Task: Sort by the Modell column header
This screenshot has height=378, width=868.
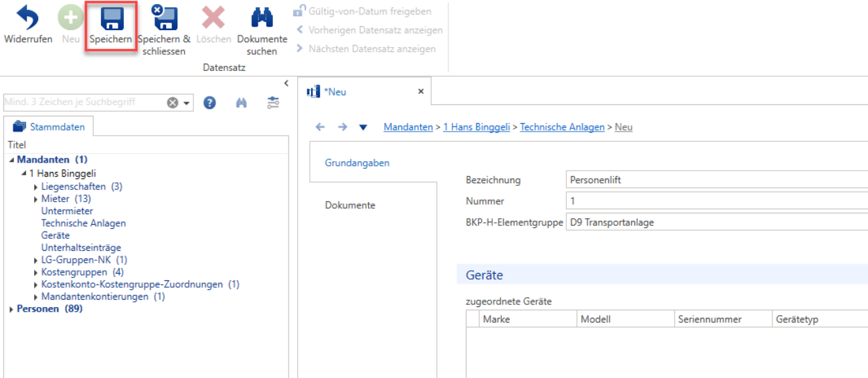Action: pos(626,319)
